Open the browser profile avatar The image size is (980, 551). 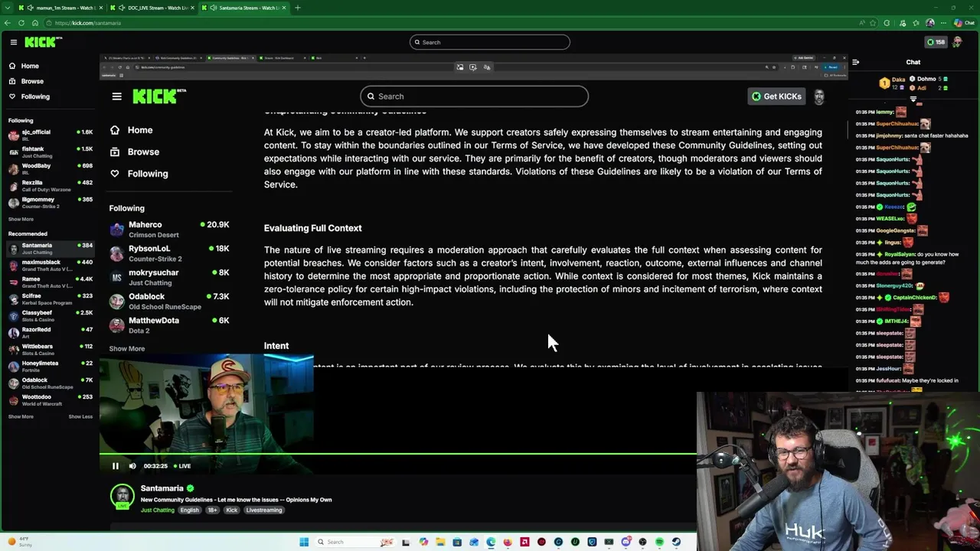pos(930,23)
